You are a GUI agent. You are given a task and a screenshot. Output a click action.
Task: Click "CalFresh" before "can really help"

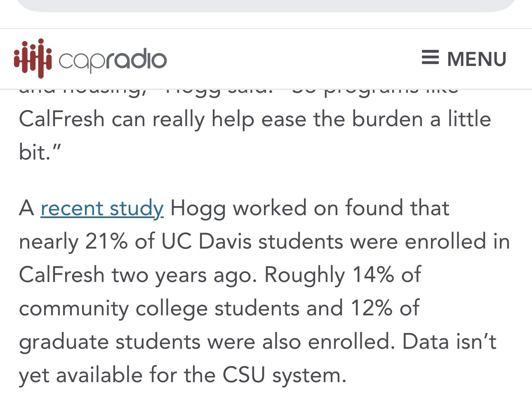[x=62, y=120]
